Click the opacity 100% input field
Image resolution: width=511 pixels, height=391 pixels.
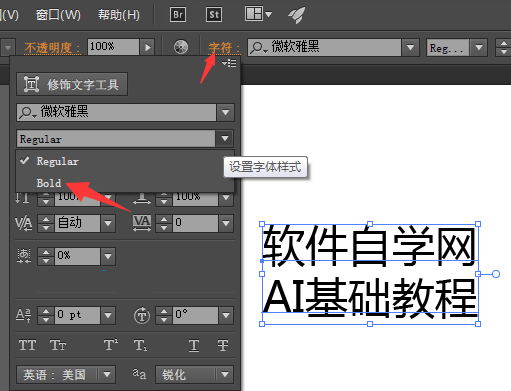coord(113,47)
